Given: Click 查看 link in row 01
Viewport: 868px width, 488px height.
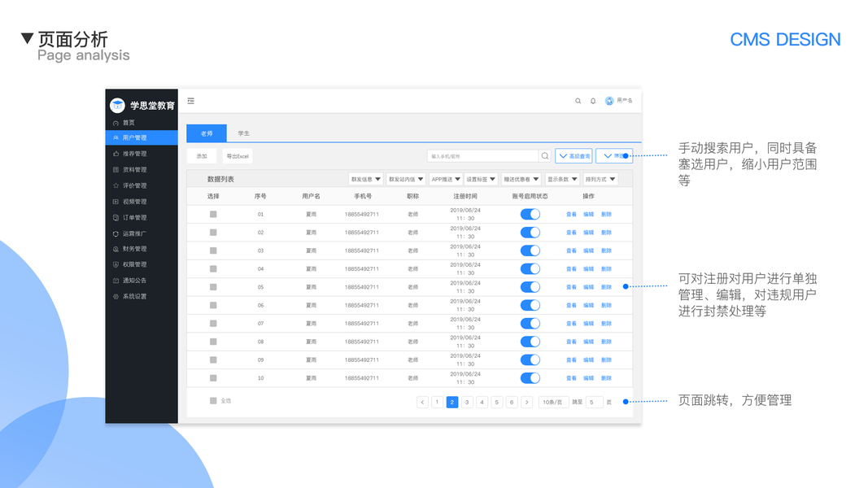Looking at the screenshot, I should (571, 214).
